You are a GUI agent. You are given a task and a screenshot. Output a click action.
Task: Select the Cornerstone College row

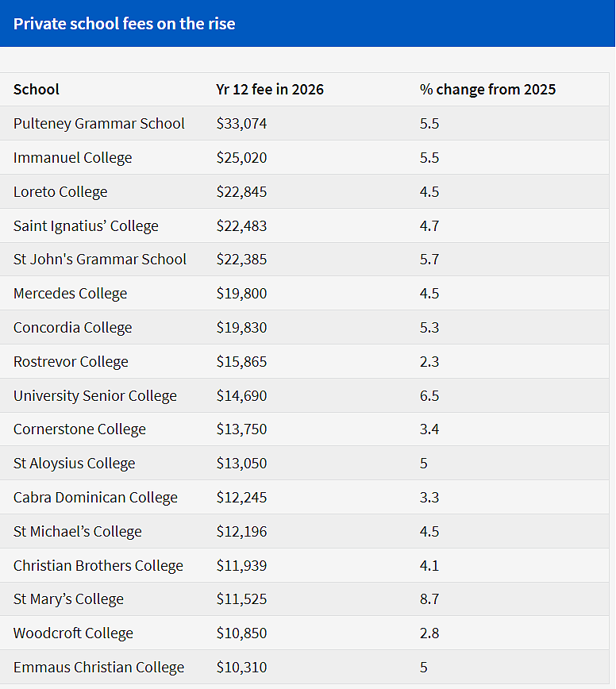coord(305,429)
